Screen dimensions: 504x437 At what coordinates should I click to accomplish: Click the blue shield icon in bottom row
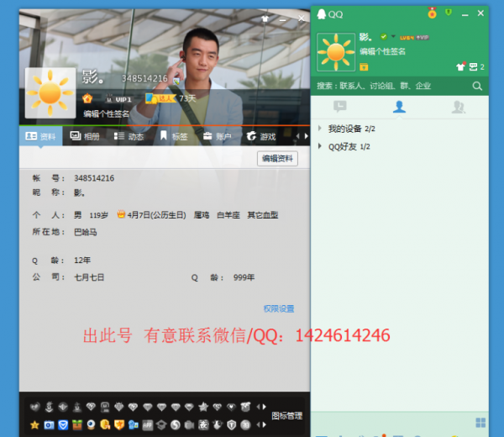(63, 425)
